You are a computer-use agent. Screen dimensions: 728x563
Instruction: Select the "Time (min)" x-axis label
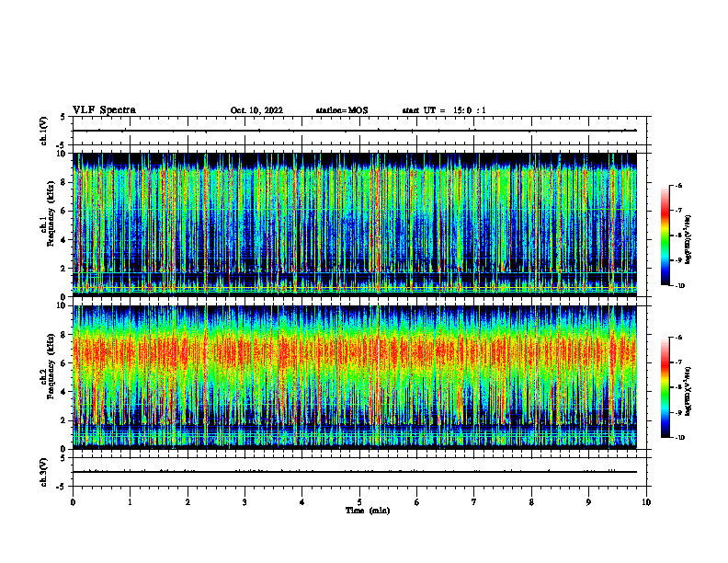(368, 511)
